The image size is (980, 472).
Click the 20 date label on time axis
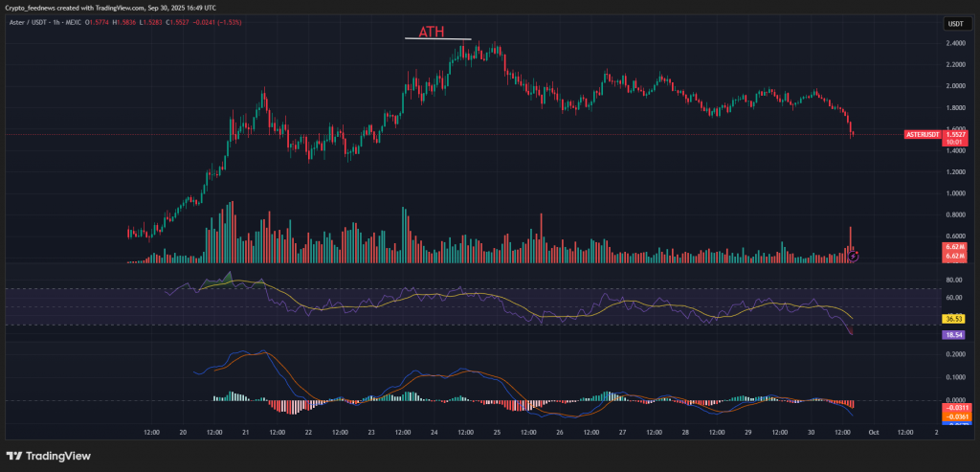[x=183, y=433]
